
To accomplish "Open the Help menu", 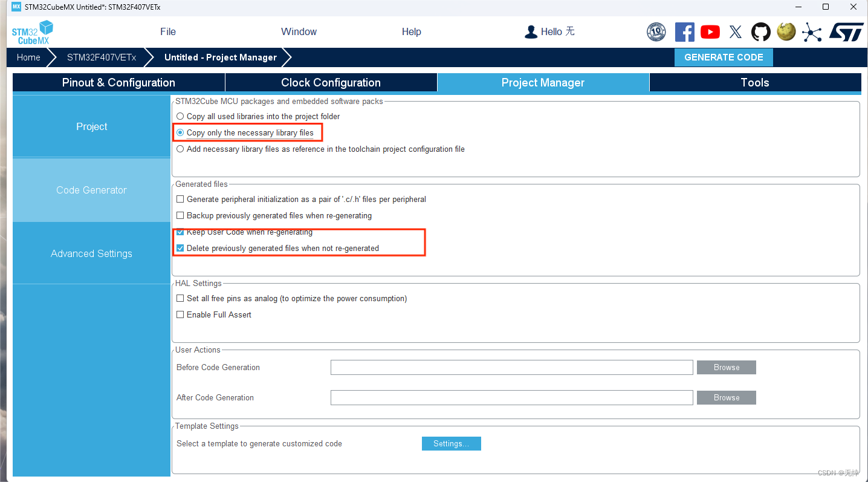I will coord(411,31).
